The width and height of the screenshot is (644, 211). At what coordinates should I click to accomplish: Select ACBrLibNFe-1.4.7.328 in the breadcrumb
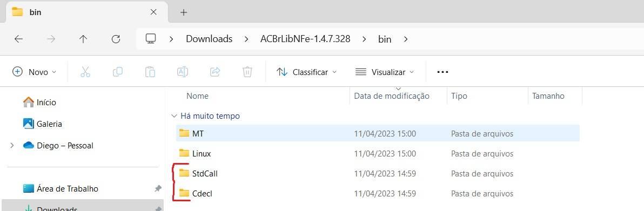click(305, 39)
